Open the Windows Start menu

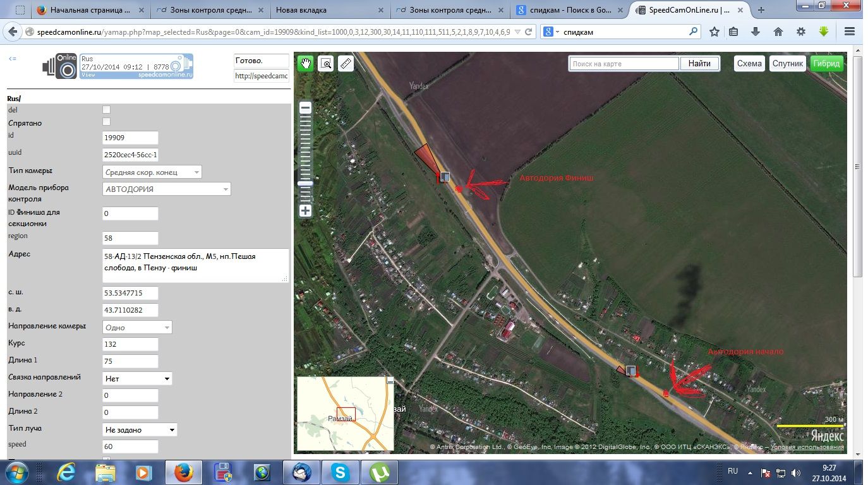[16, 472]
